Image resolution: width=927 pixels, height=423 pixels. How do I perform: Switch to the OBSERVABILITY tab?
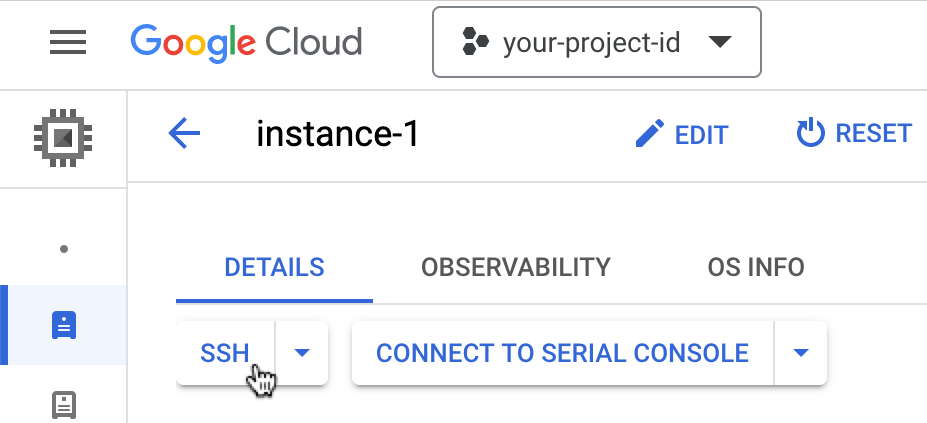(515, 268)
